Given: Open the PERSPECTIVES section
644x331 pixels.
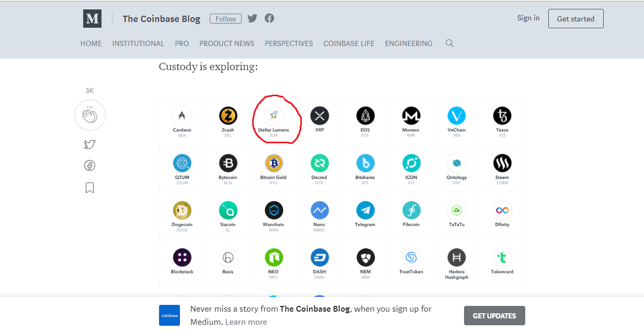Looking at the screenshot, I should coord(289,43).
